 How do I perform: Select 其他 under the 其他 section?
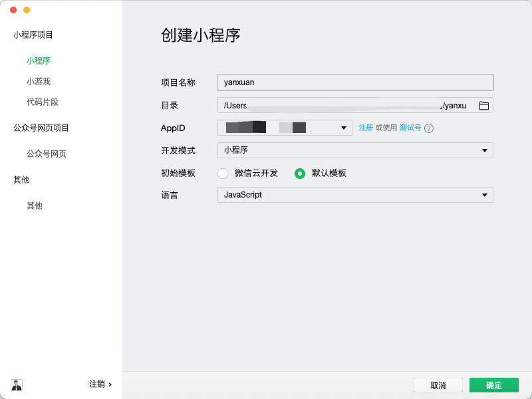33,205
